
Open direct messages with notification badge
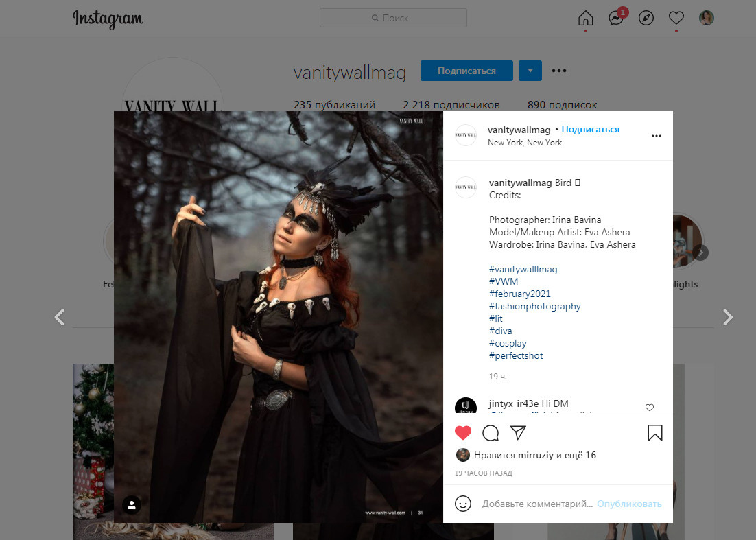[x=616, y=19]
